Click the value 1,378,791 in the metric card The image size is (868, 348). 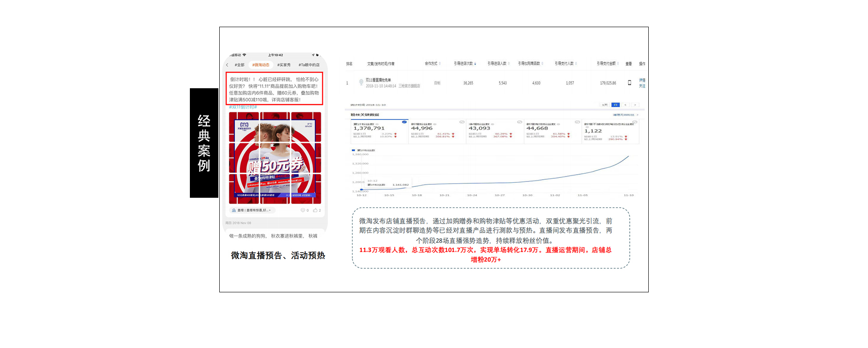369,129
